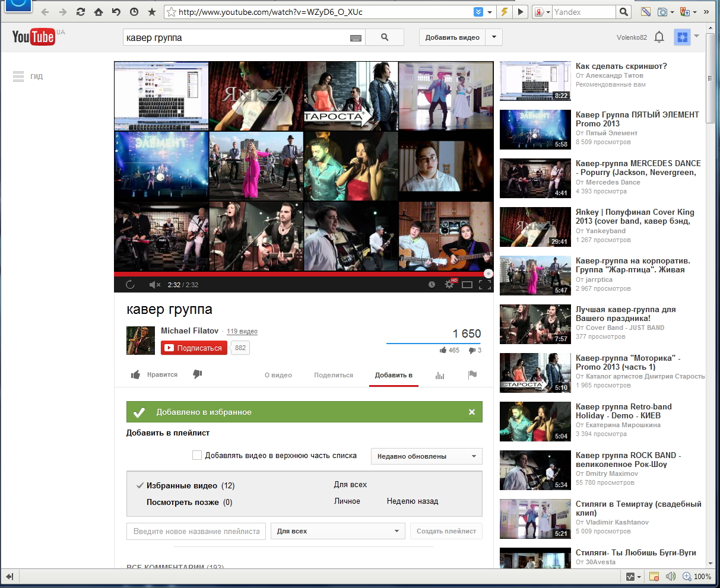Click the YouTube search magnifier button

pos(385,37)
